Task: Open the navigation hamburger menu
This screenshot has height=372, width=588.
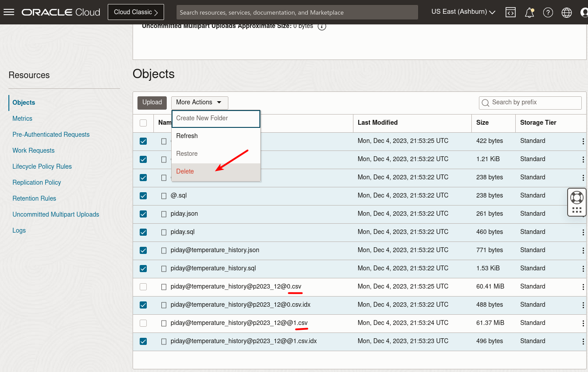Action: click(9, 12)
